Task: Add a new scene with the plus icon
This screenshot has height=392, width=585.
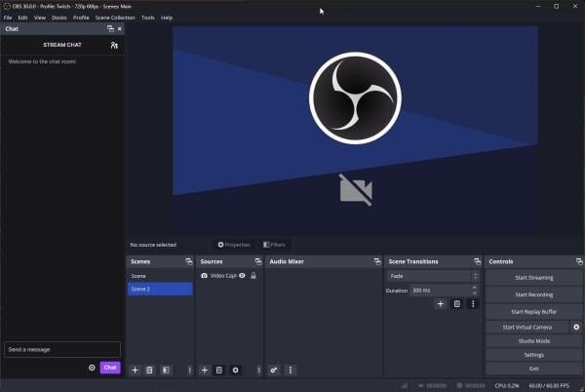Action: (135, 371)
